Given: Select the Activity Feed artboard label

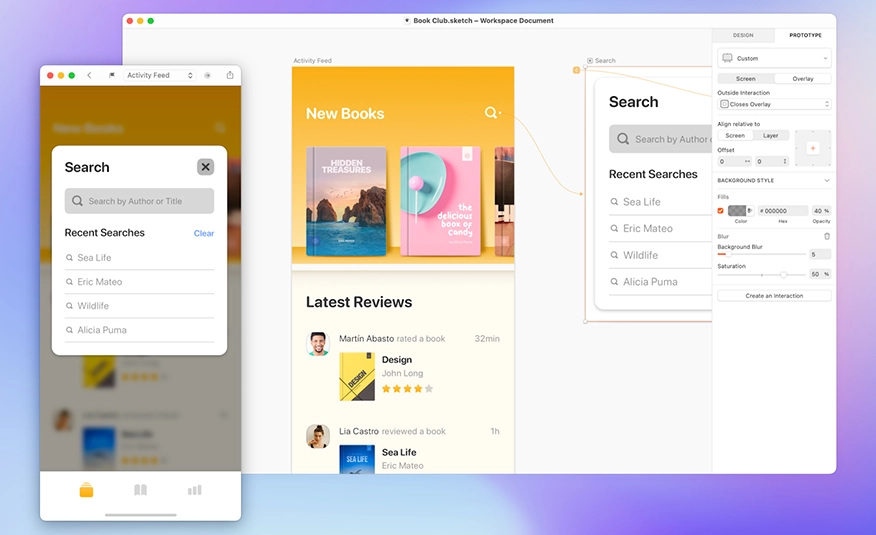Looking at the screenshot, I should 312,60.
